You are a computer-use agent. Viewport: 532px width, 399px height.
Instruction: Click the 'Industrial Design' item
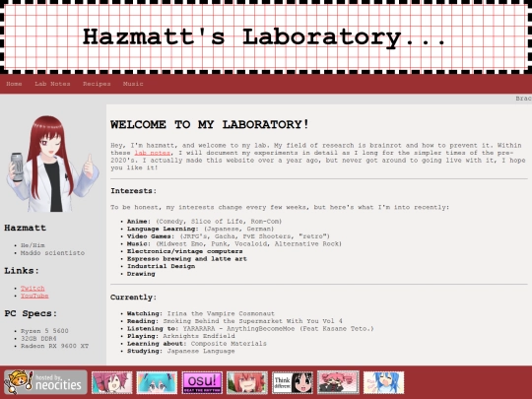click(162, 266)
